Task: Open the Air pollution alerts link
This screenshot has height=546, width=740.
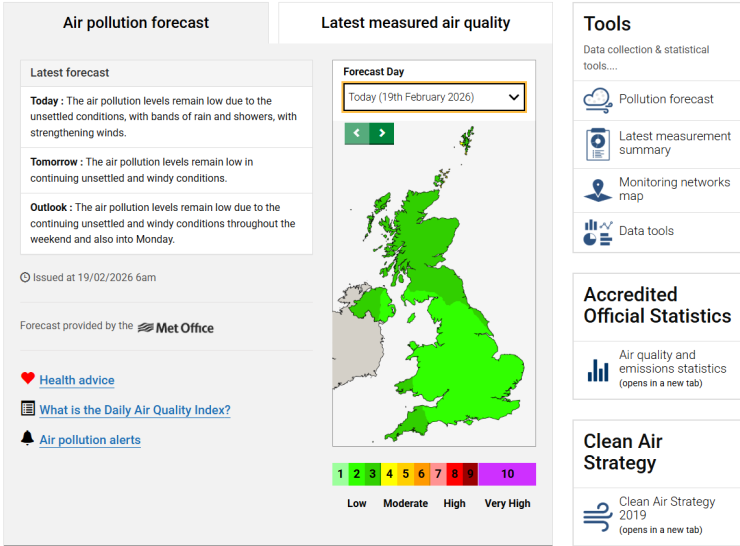Action: [x=90, y=440]
